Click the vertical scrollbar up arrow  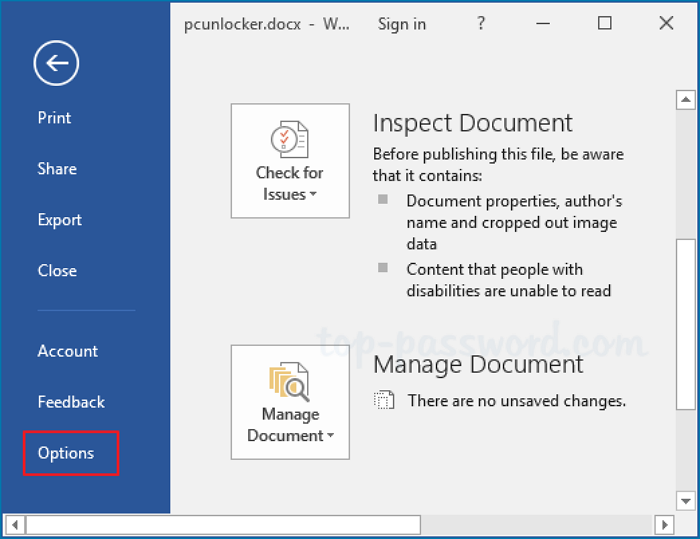click(x=686, y=100)
